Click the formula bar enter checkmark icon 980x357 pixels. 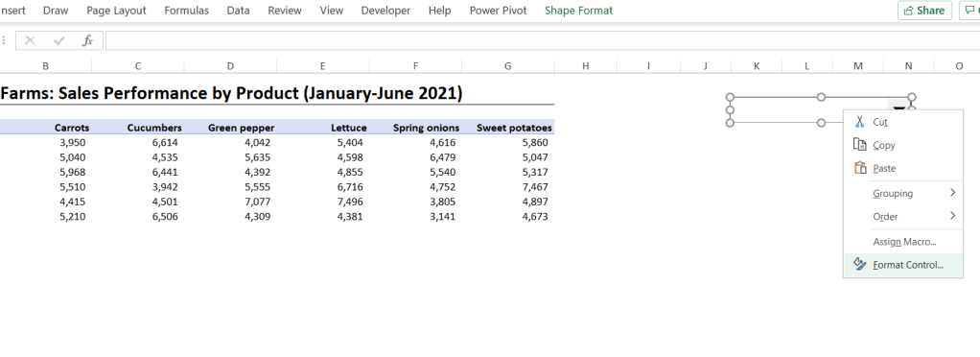[x=59, y=41]
